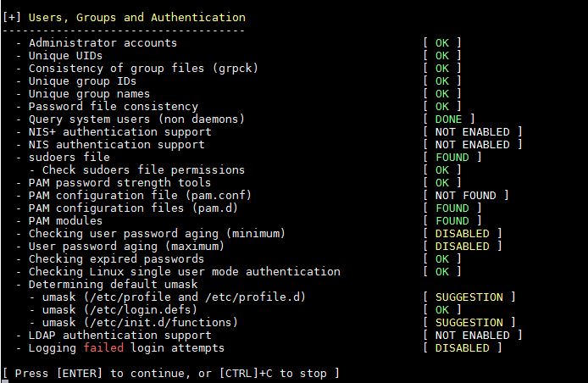Click the "Users, Groups and Authentication" heading
This screenshot has width=588, height=383.
(x=137, y=17)
